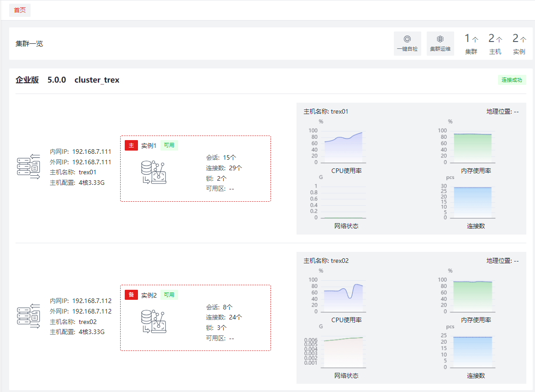535x392 pixels.
Task: Click the cluster_trex cluster name
Action: click(97, 80)
